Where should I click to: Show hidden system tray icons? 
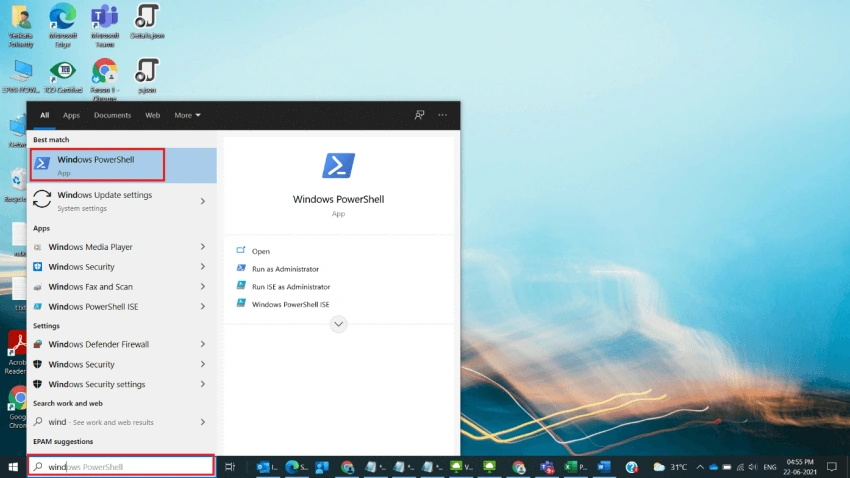(x=700, y=467)
